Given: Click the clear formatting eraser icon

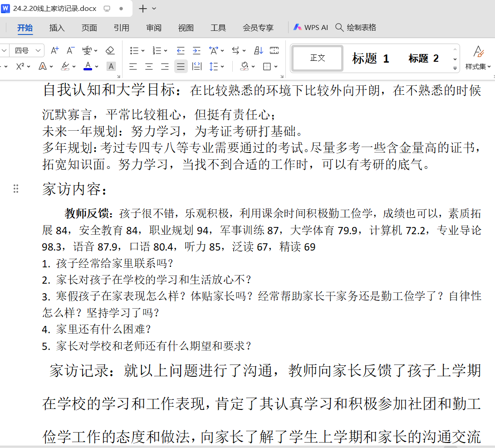Looking at the screenshot, I should (x=110, y=50).
